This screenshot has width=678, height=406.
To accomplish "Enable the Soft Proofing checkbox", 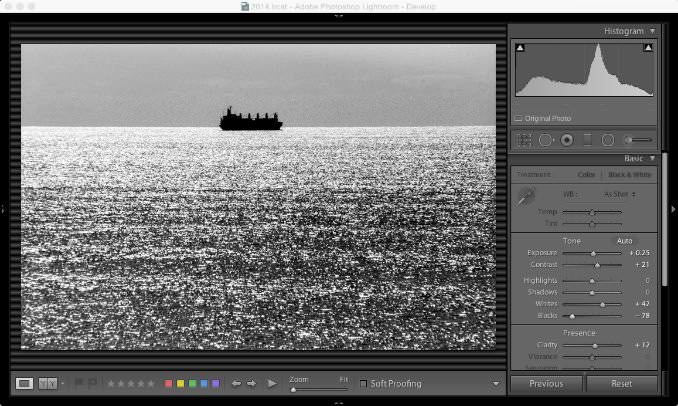I will [x=364, y=384].
